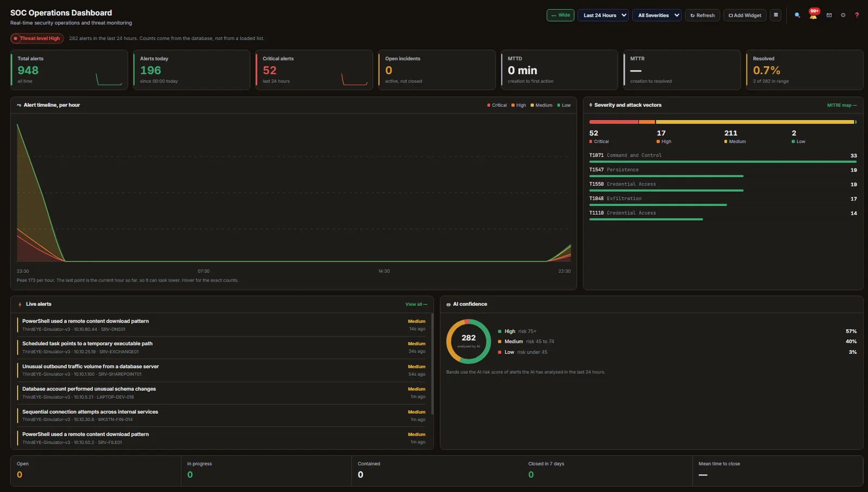Open the All Severities dropdown

(657, 15)
